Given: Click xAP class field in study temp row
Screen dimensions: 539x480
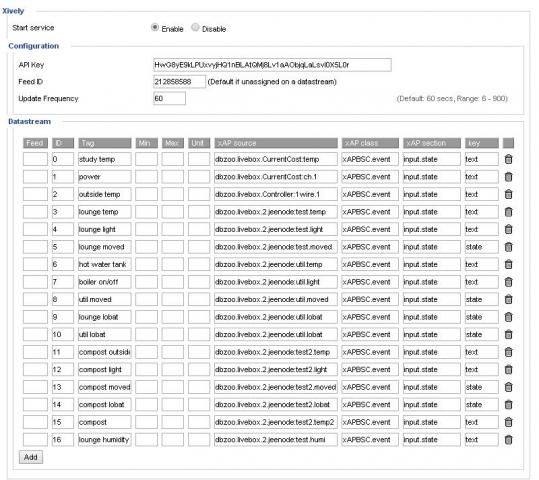Looking at the screenshot, I should click(370, 159).
